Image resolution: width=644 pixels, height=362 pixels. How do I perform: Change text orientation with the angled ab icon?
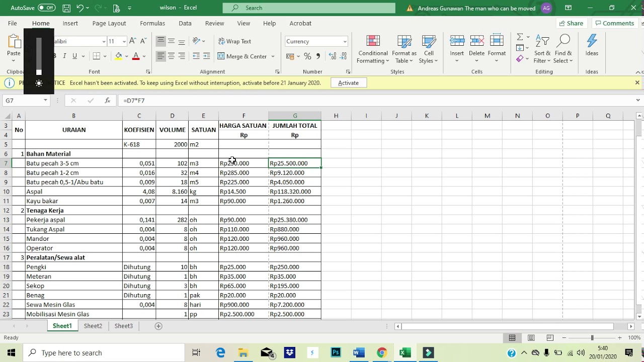196,41
